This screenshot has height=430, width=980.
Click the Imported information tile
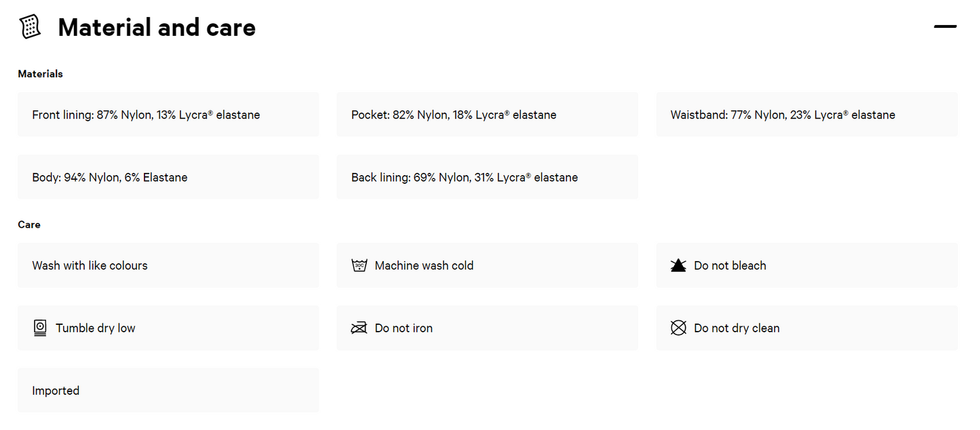pos(168,390)
